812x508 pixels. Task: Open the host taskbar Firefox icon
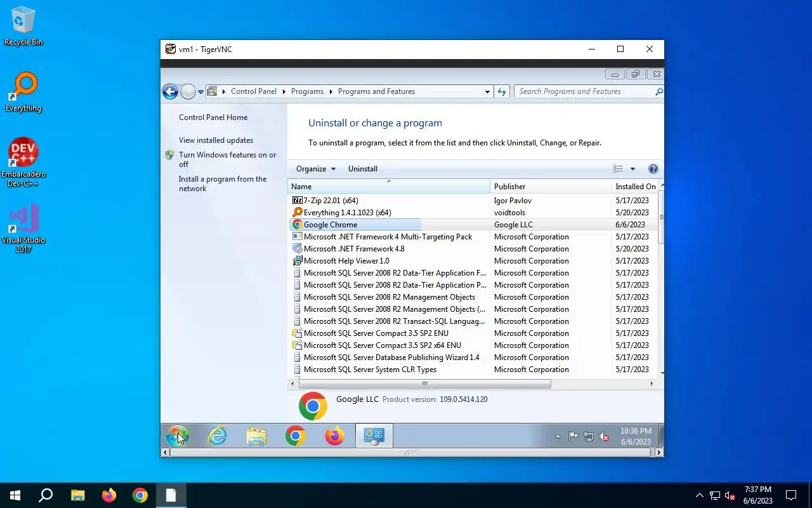pos(109,495)
